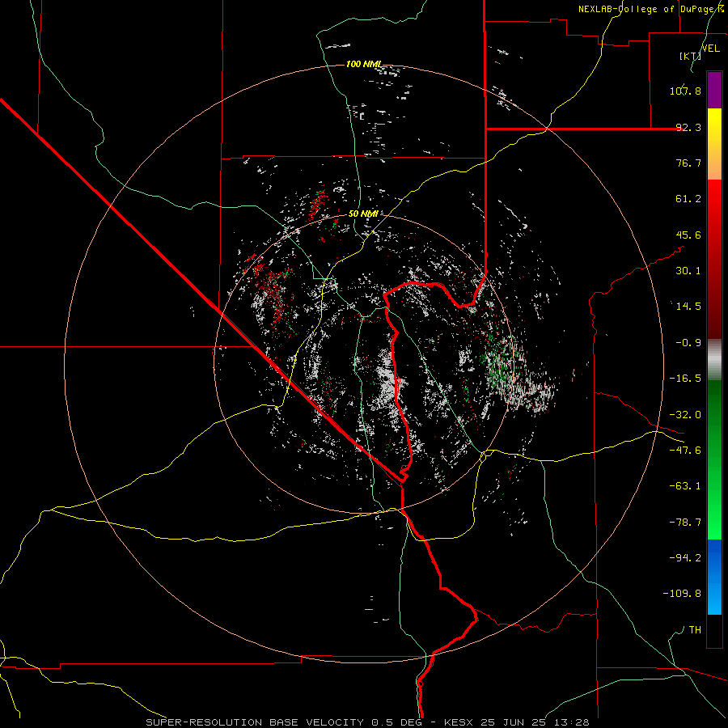The image size is (728, 728).
Task: Click the 45.6 velocity scale value
Action: (x=688, y=235)
